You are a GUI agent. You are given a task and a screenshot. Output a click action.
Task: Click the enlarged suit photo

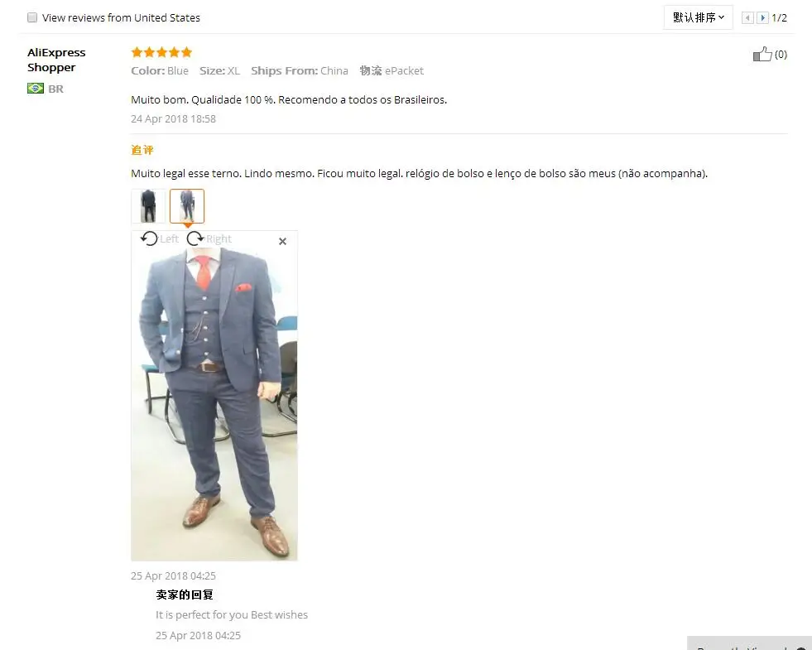tap(214, 404)
